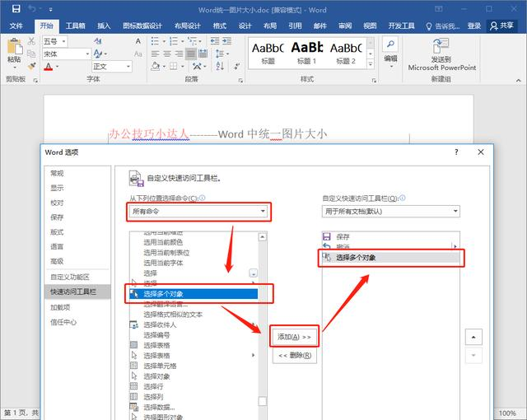527x420 pixels.
Task: Click the 告诉我 search box
Action: (x=443, y=26)
